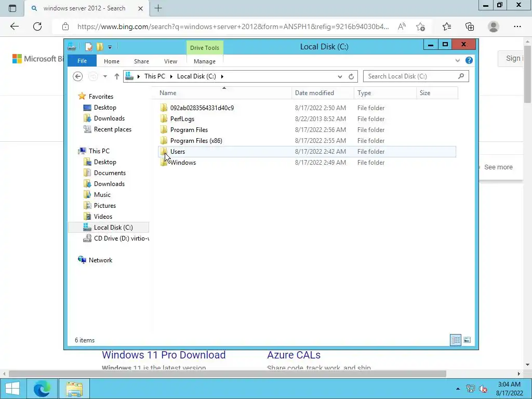This screenshot has width=532, height=399.
Task: Open the File ribbon tab
Action: [82, 61]
